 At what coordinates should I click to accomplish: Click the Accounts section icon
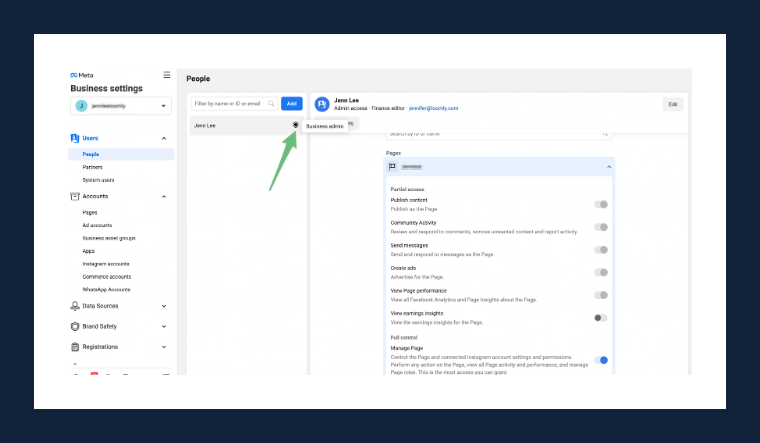pos(75,196)
